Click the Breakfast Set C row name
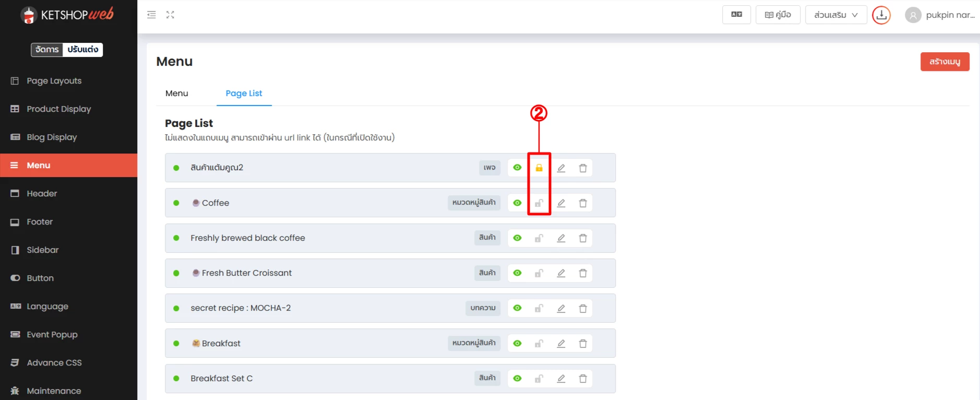 [221, 378]
